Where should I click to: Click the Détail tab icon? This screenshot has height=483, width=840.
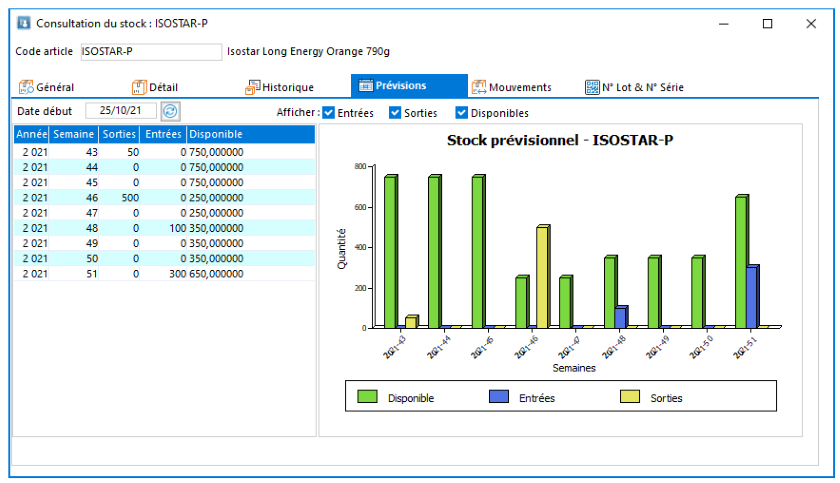(x=139, y=87)
